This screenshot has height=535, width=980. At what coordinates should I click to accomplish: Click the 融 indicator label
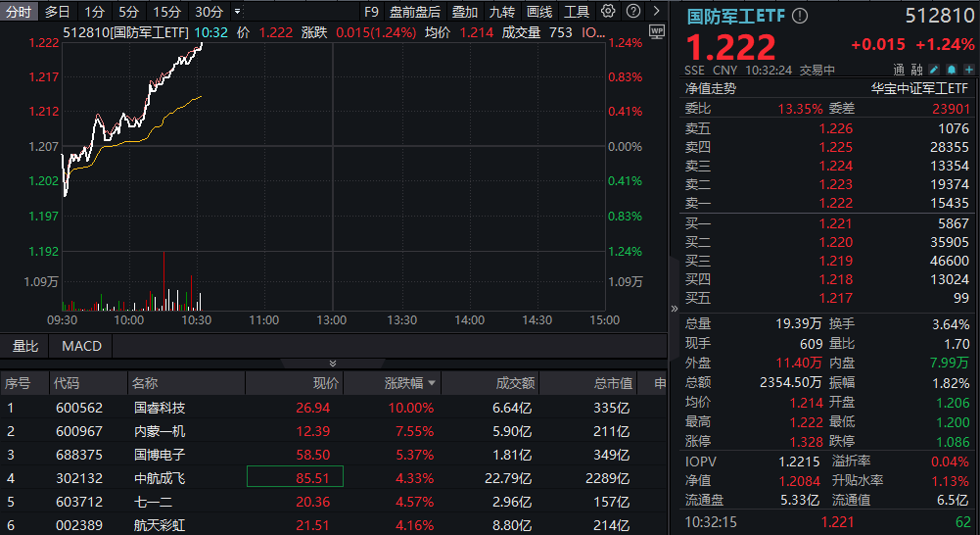916,70
